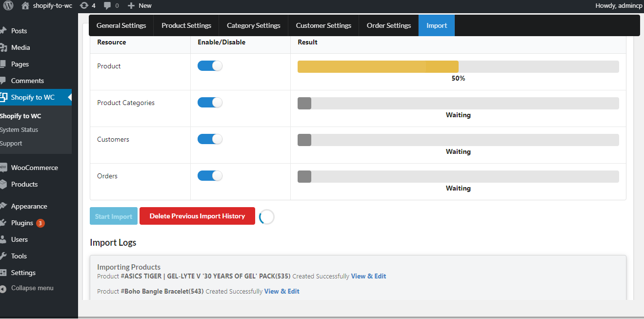The width and height of the screenshot is (644, 319).
Task: Click the Media icon in sidebar
Action: [3, 47]
